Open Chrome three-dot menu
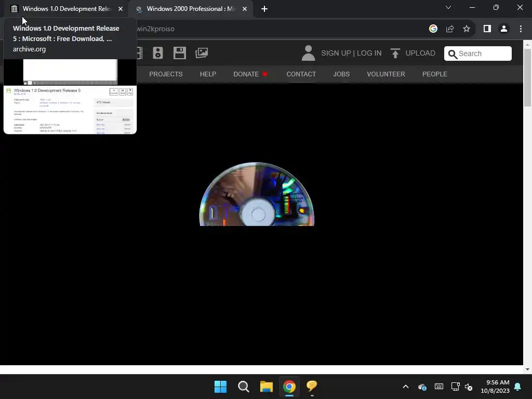This screenshot has height=399, width=532. (x=521, y=29)
